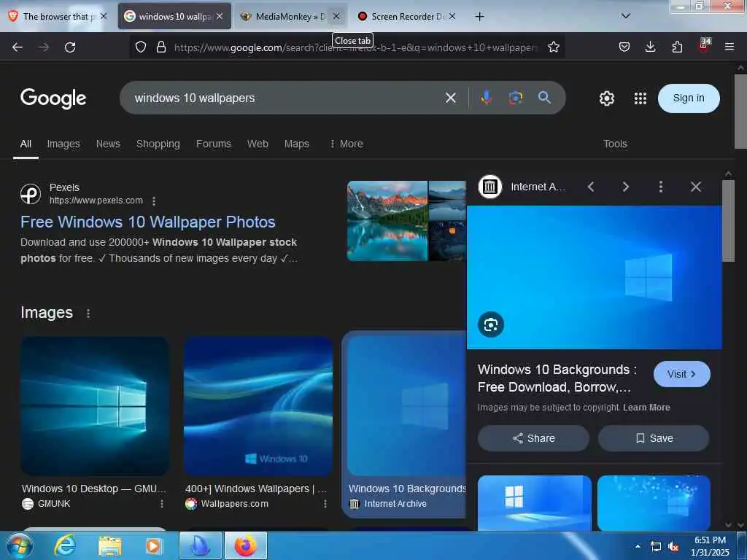Click the browser address bar URL
Screen dimensions: 747x560
[x=356, y=47]
